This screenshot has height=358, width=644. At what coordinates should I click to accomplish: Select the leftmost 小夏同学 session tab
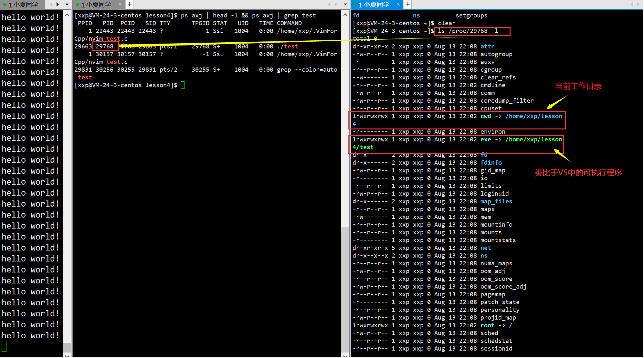click(23, 5)
